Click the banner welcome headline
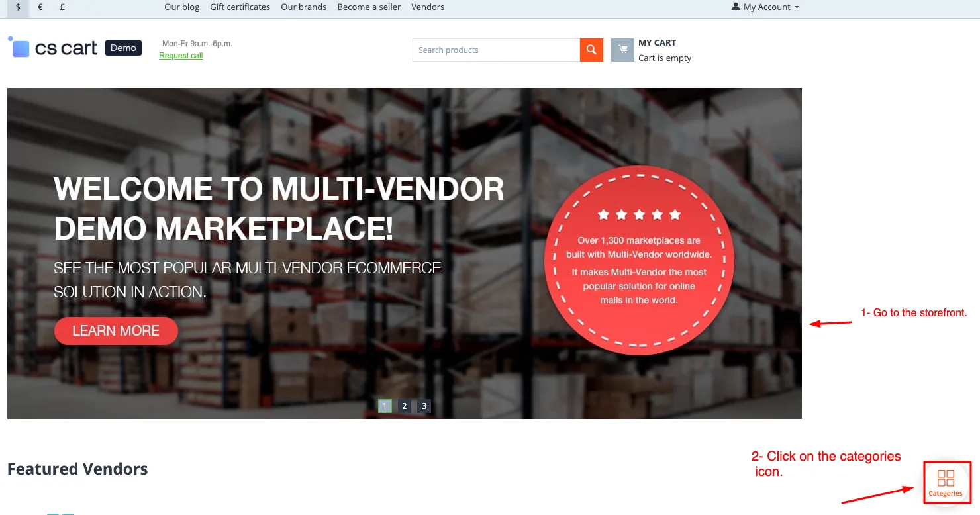 (x=279, y=209)
